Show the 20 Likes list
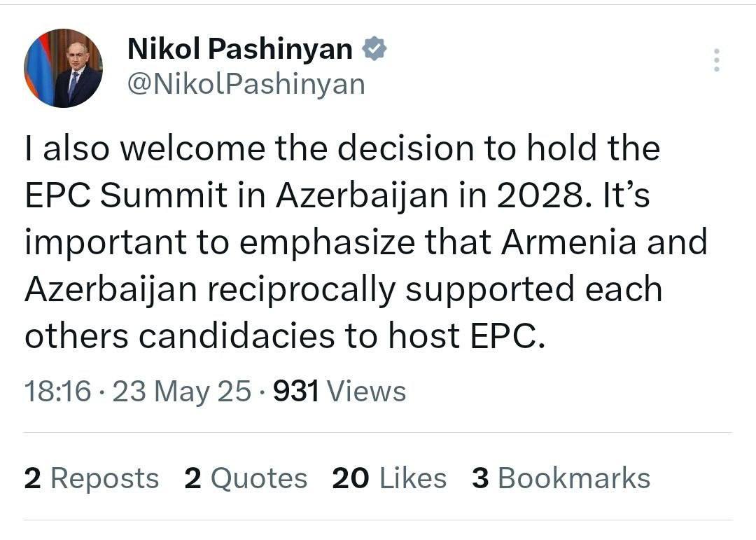 click(390, 478)
